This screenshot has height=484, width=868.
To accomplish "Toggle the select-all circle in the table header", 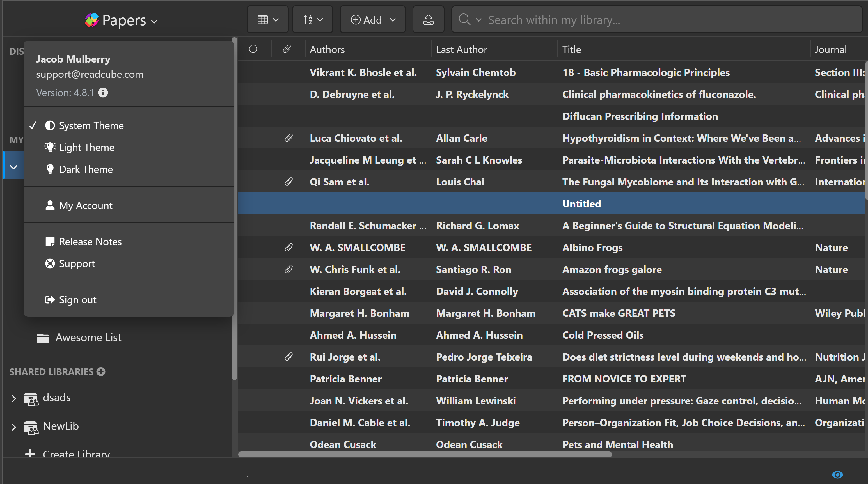I will (253, 49).
